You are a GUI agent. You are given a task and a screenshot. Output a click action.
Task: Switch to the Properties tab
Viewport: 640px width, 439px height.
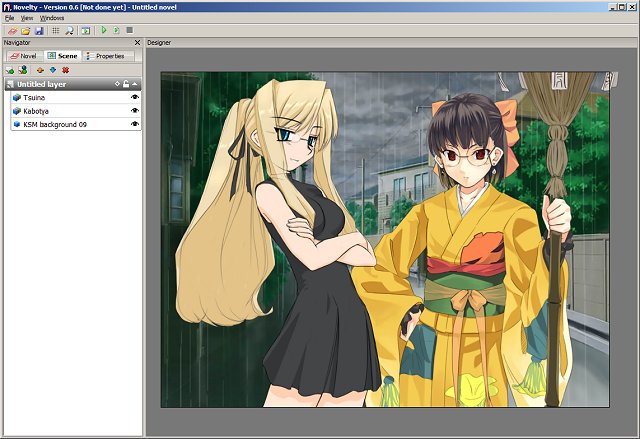point(109,56)
